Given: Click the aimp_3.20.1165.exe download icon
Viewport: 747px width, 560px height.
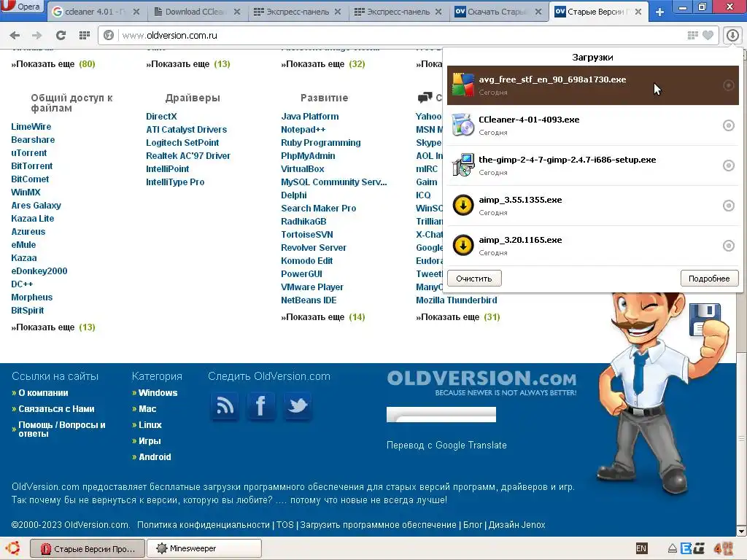Looking at the screenshot, I should click(463, 245).
